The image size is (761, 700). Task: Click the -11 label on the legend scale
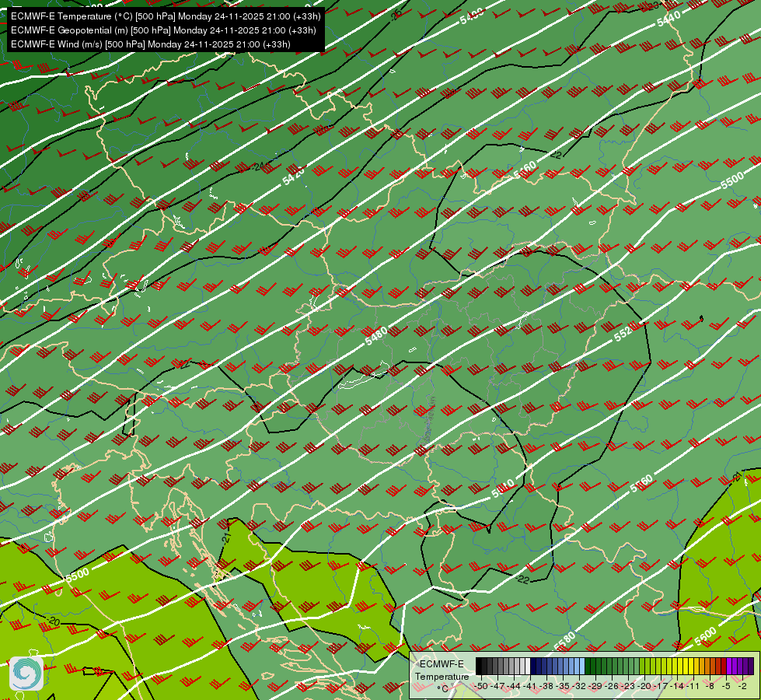tap(693, 686)
